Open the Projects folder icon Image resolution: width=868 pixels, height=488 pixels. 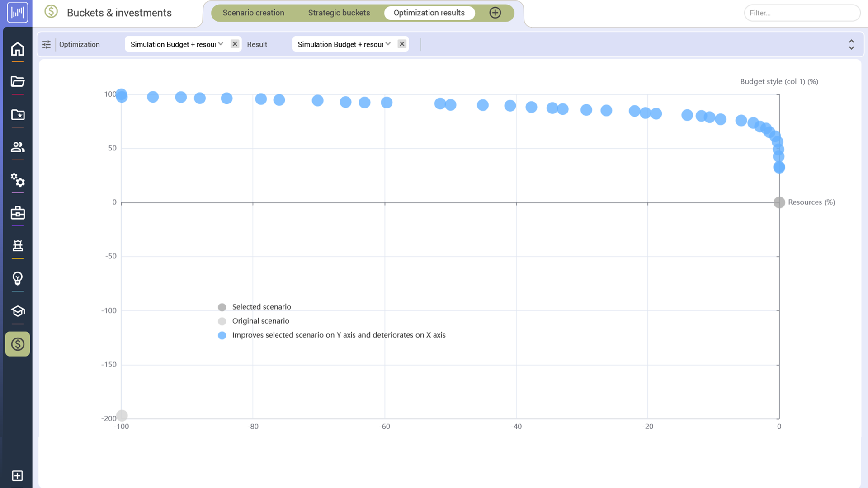(17, 81)
